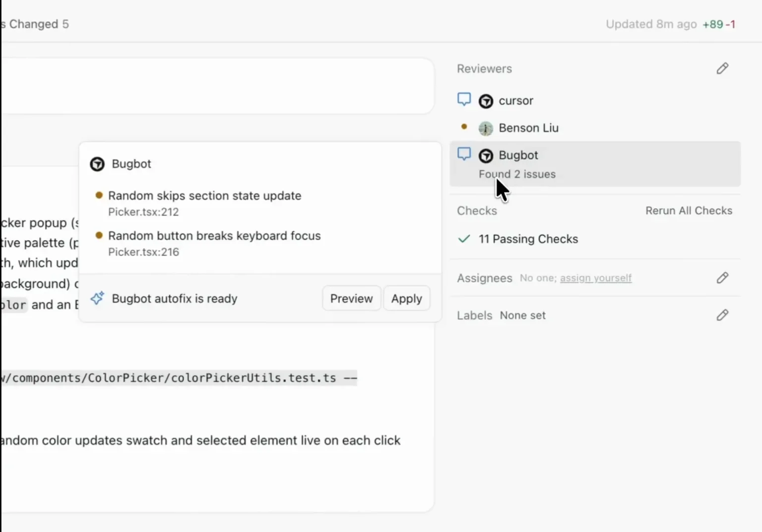Select the Bugbot Found 2 issues row
This screenshot has width=762, height=532.
coord(595,164)
